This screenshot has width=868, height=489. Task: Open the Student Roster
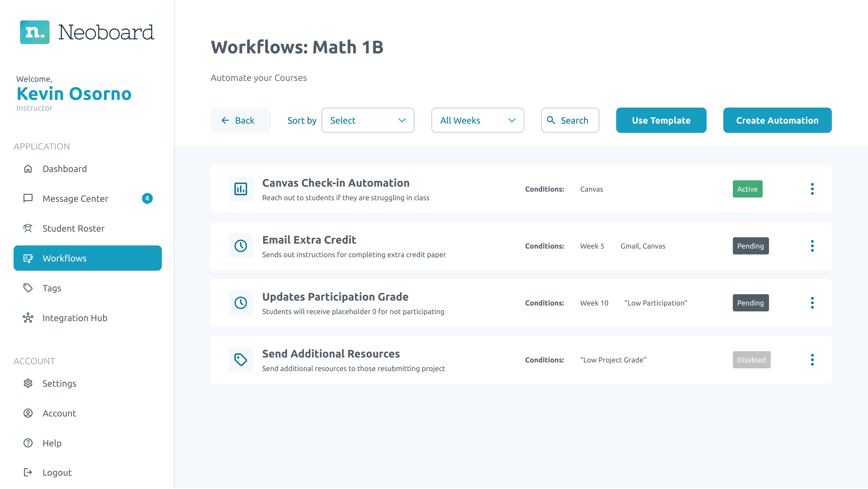coord(73,228)
